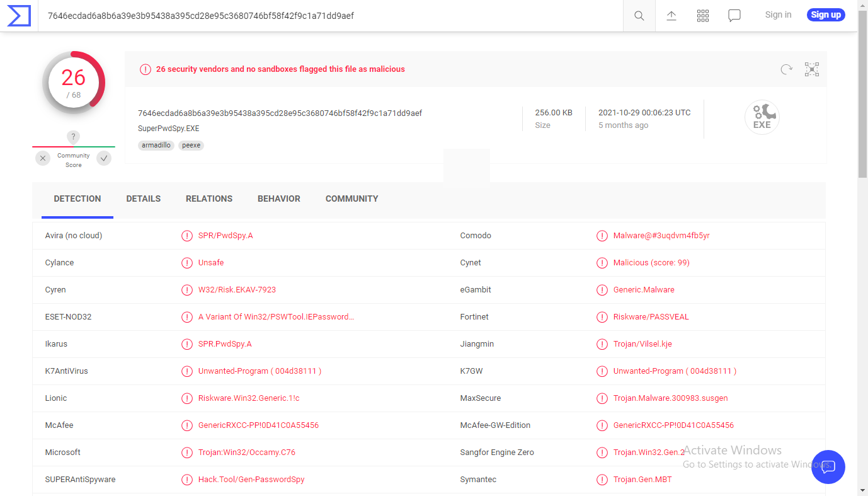Open the upload file icon
Viewport: 868px width, 496px height.
[x=671, y=16]
